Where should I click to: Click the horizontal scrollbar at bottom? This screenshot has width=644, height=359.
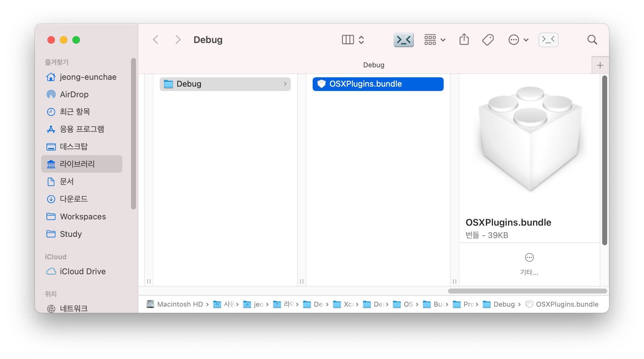pyautogui.click(x=527, y=291)
